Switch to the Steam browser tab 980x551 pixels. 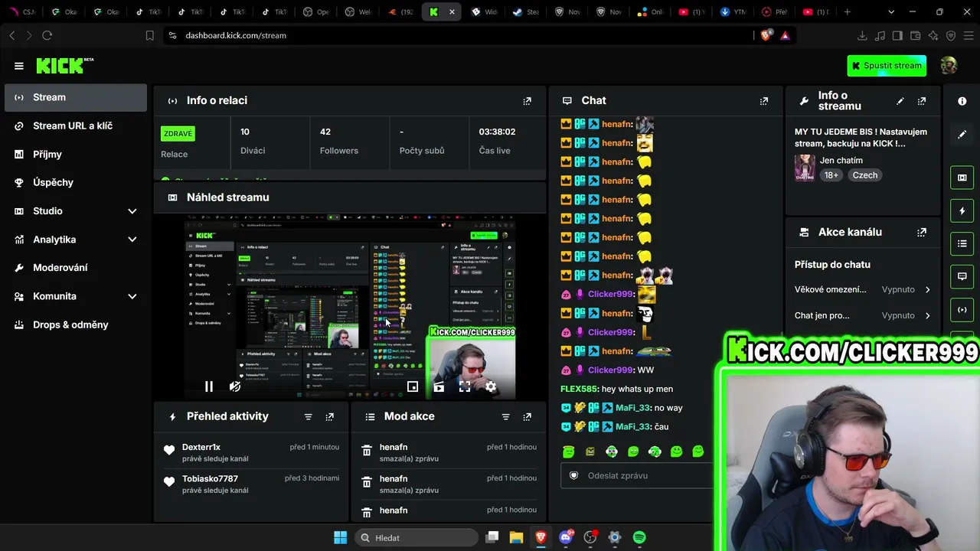click(525, 12)
